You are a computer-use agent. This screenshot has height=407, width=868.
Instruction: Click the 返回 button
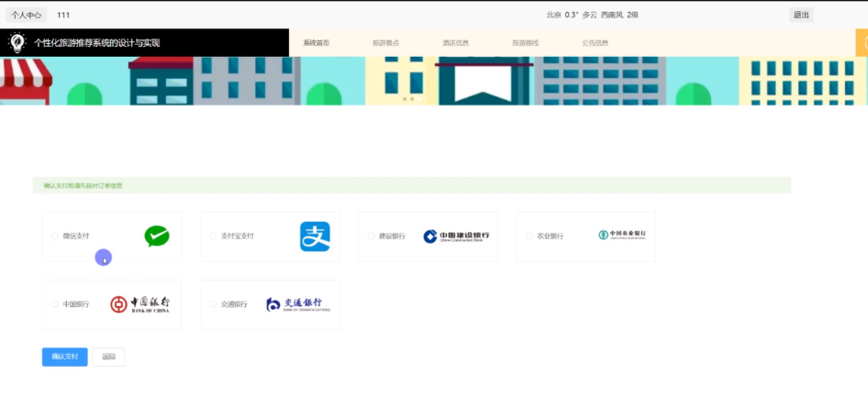(x=108, y=357)
